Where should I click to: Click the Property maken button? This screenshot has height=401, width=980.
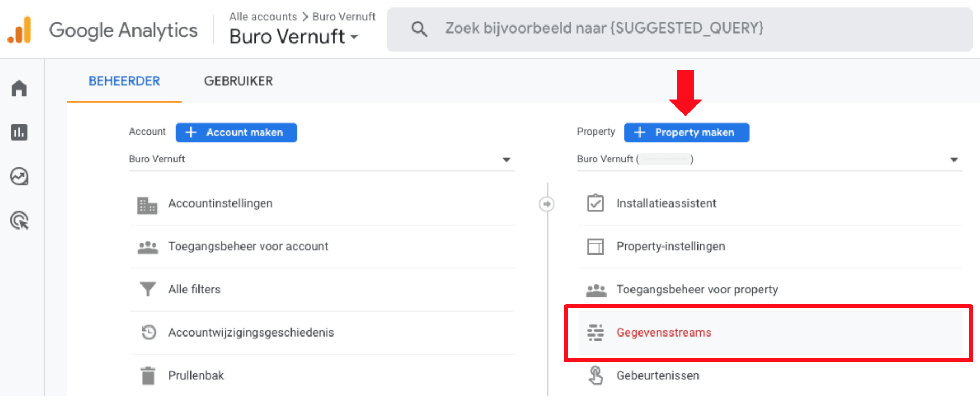point(686,133)
